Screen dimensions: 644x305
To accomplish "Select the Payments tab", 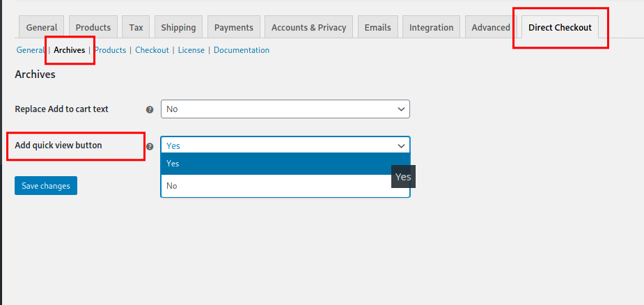I will click(233, 27).
